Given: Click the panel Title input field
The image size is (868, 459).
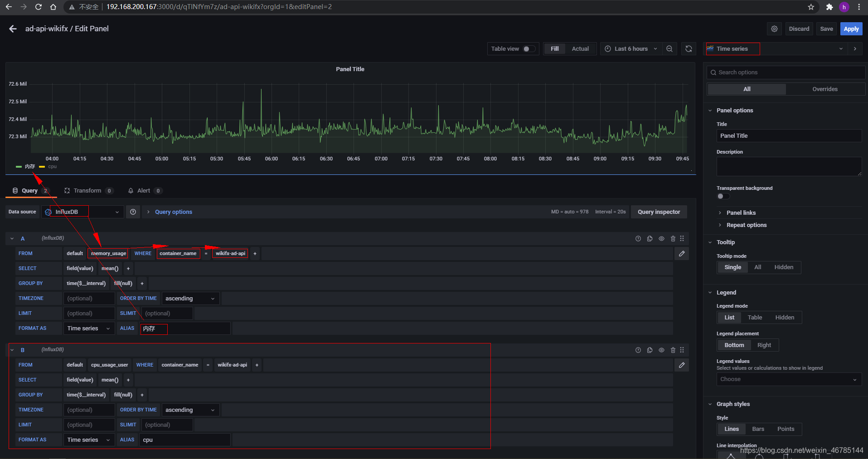Looking at the screenshot, I should [789, 136].
